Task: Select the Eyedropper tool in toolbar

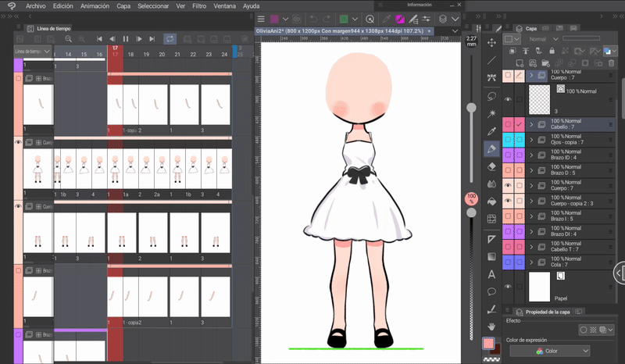Action: point(491,131)
